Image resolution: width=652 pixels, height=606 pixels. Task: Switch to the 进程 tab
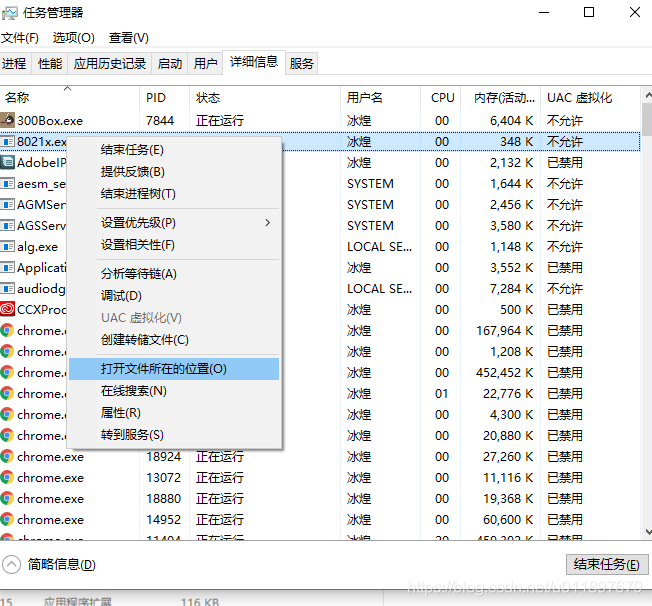tap(14, 64)
